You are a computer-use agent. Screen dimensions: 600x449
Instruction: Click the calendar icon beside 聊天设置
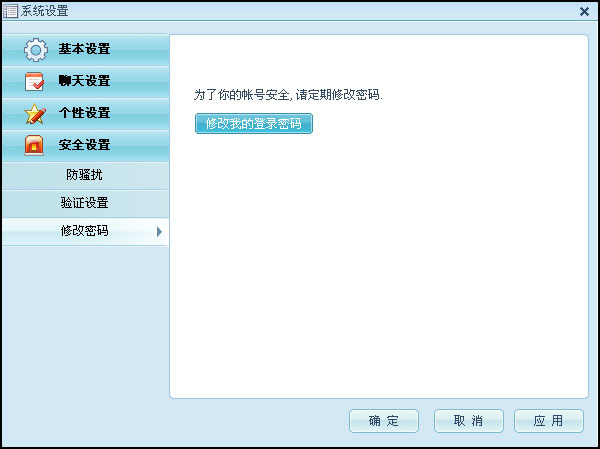click(35, 81)
